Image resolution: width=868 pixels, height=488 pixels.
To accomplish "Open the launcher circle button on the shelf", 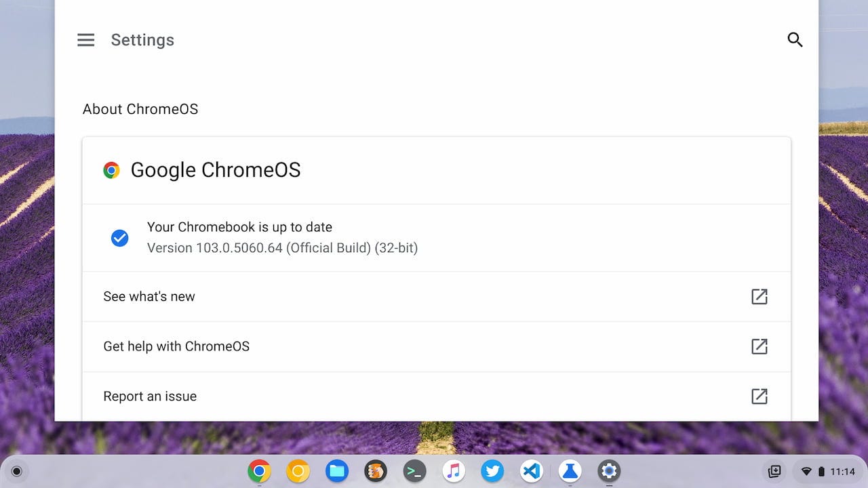I will click(17, 471).
